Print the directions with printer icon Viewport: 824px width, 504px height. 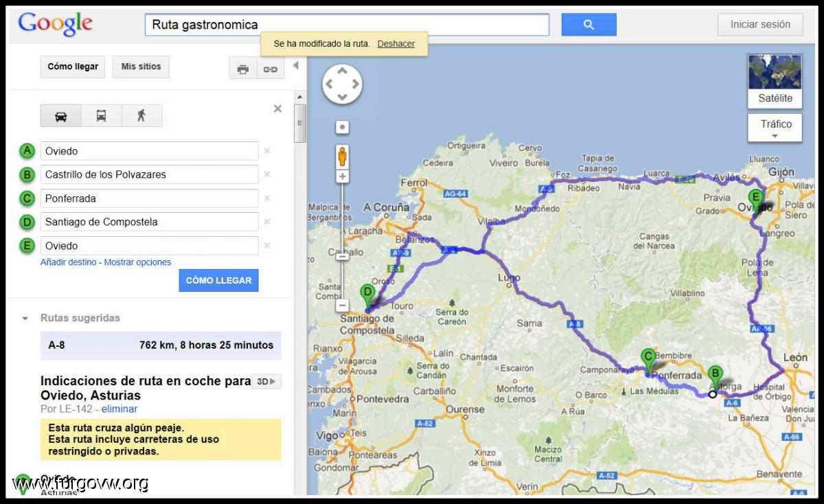(242, 69)
